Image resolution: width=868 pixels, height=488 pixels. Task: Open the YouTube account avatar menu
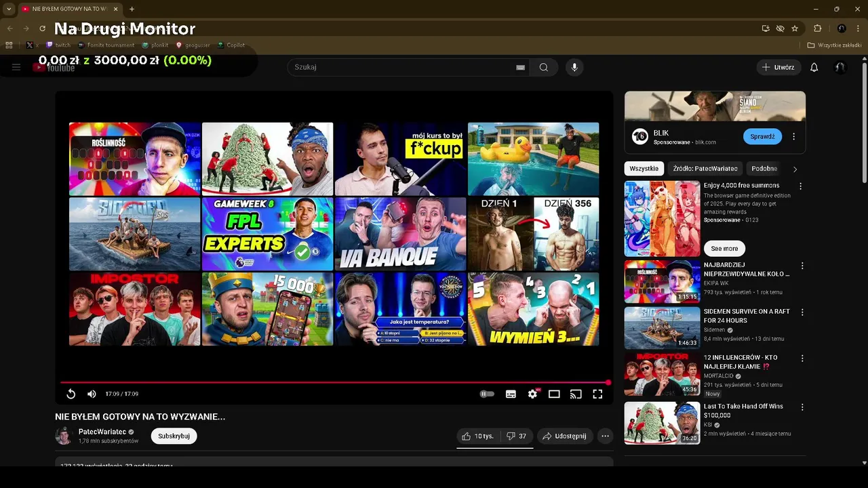pyautogui.click(x=840, y=67)
